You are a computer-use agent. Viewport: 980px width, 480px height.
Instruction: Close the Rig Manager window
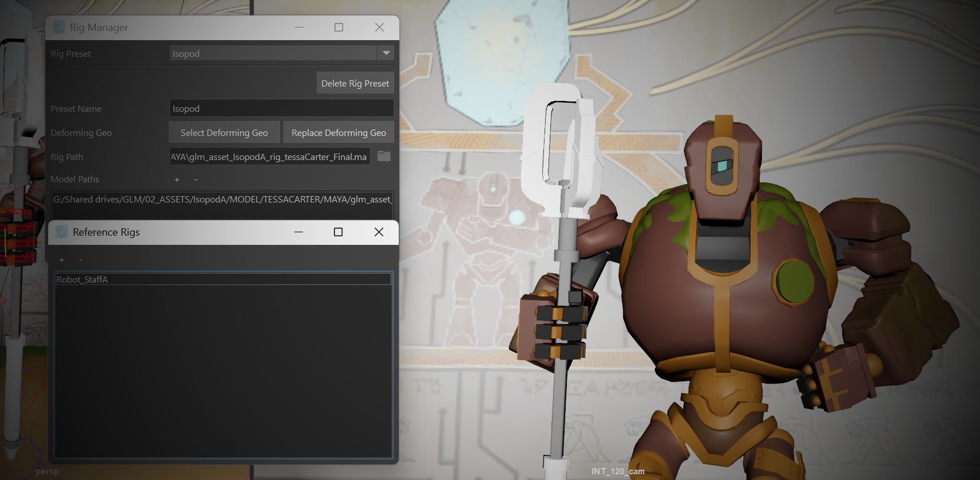click(x=379, y=27)
